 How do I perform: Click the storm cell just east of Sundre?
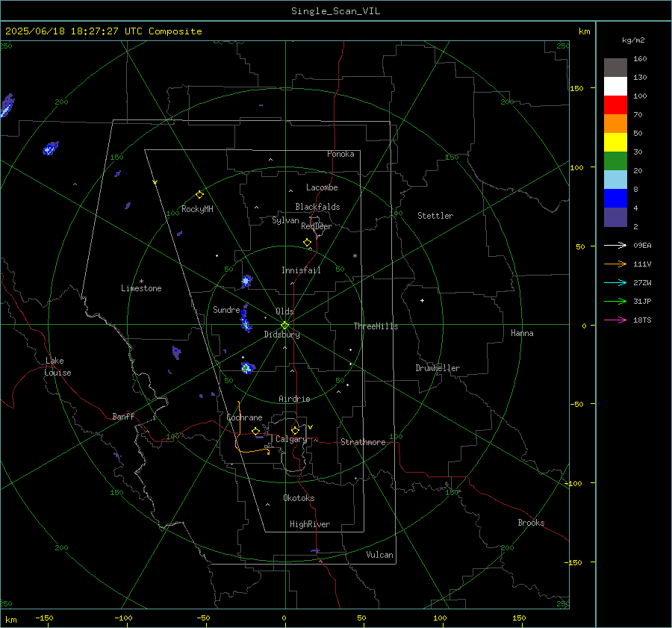point(245,320)
